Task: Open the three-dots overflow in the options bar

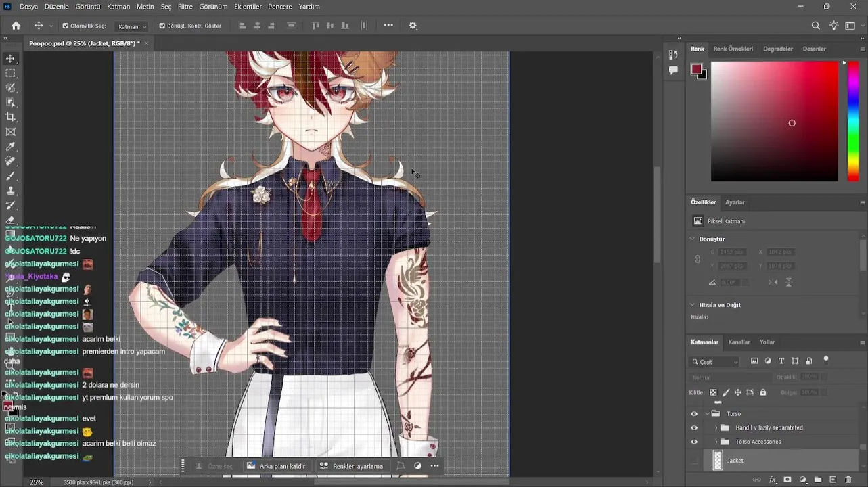Action: click(388, 26)
